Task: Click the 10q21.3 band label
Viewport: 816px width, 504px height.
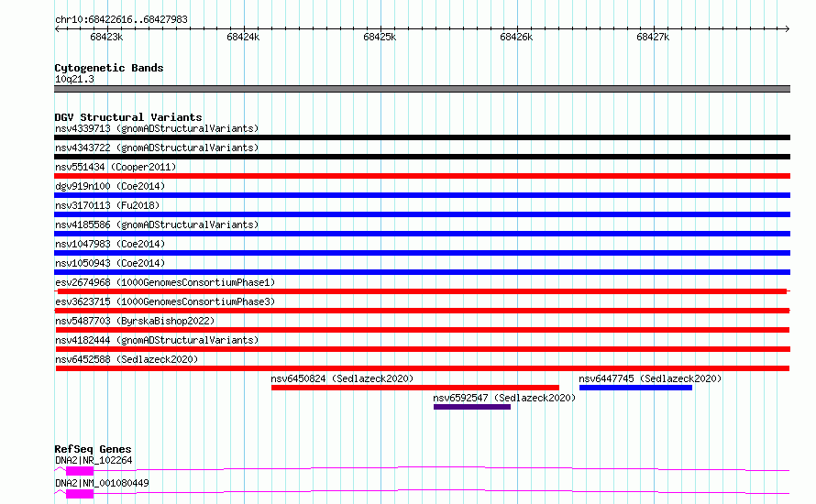Action: click(x=74, y=79)
